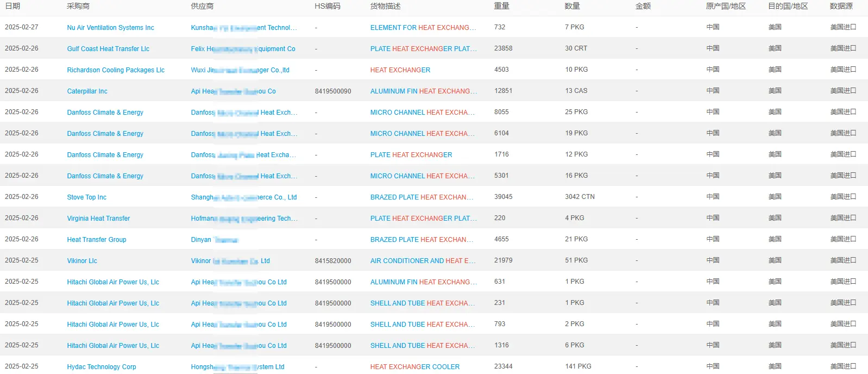Click the 采购商 column header
The height and width of the screenshot is (374, 868).
[78, 6]
